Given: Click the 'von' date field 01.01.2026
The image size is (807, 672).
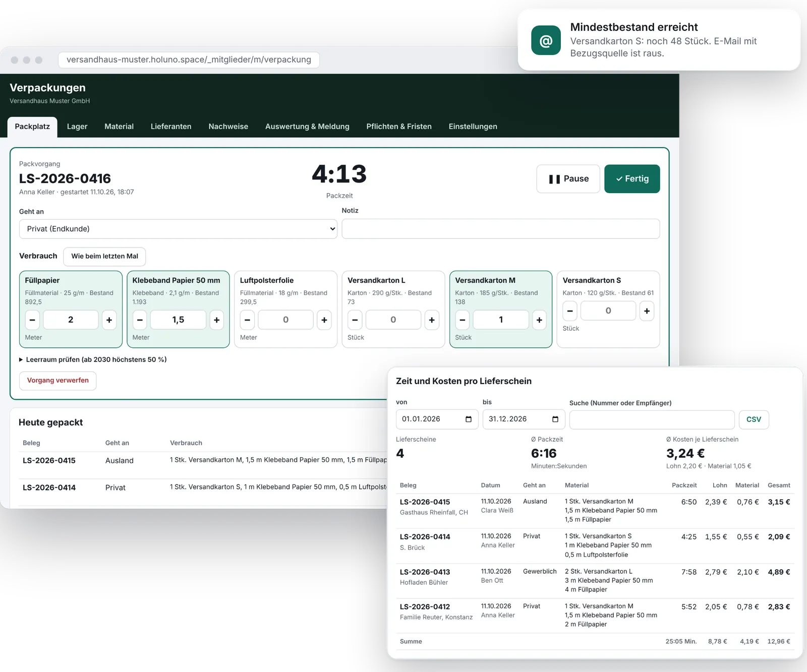Looking at the screenshot, I should coord(437,419).
